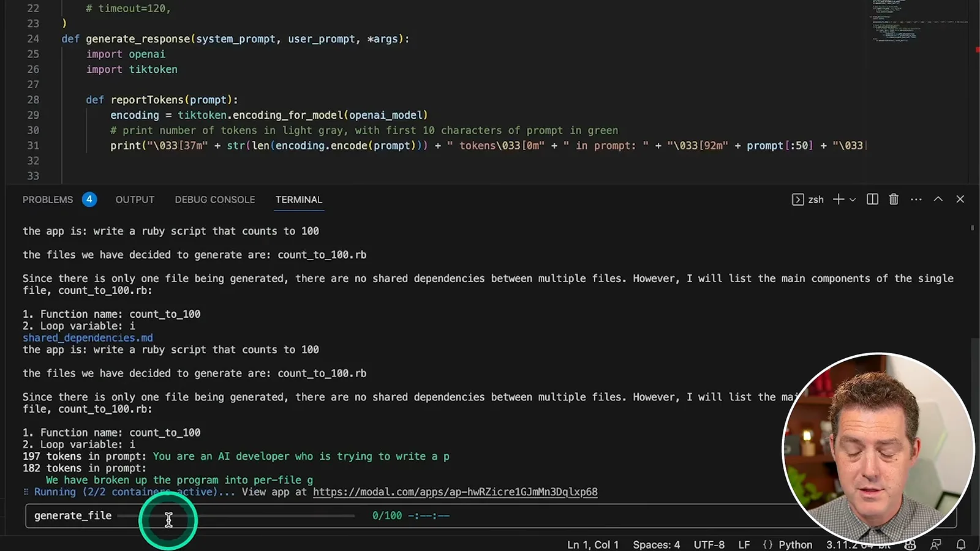Open the zsh terminal profile launcher
The image size is (980, 551).
pyautogui.click(x=807, y=200)
